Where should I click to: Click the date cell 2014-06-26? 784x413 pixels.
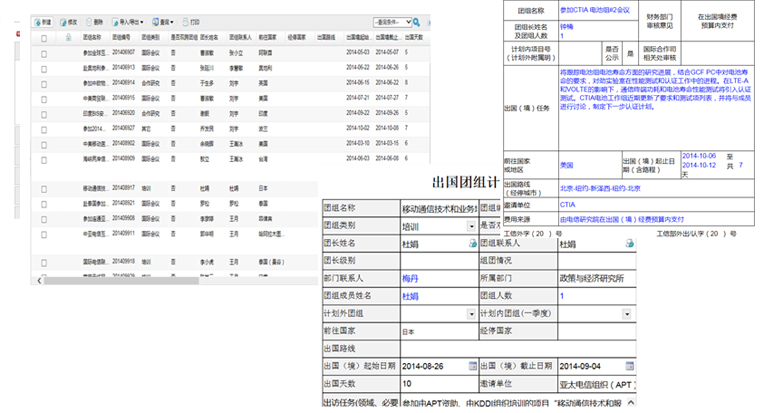pyautogui.click(x=387, y=67)
